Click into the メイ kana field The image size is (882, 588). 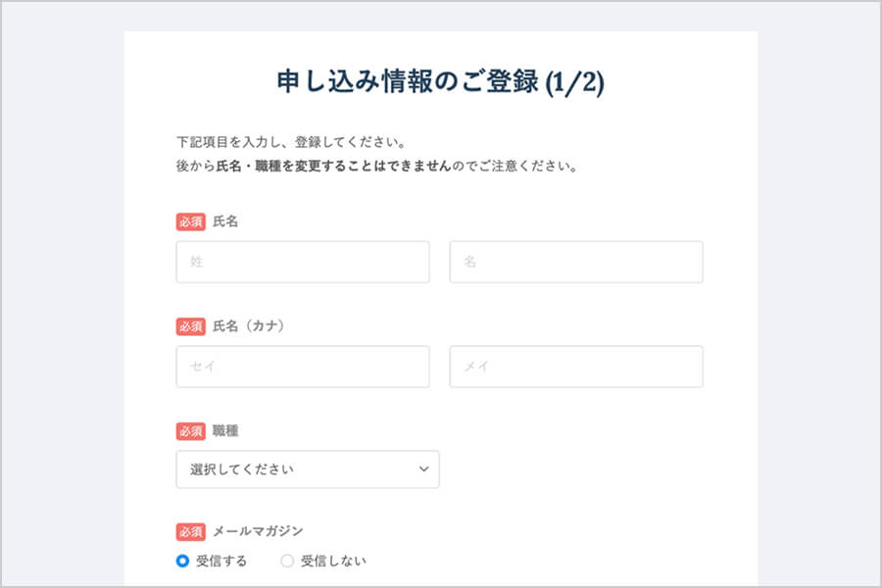[x=575, y=367]
